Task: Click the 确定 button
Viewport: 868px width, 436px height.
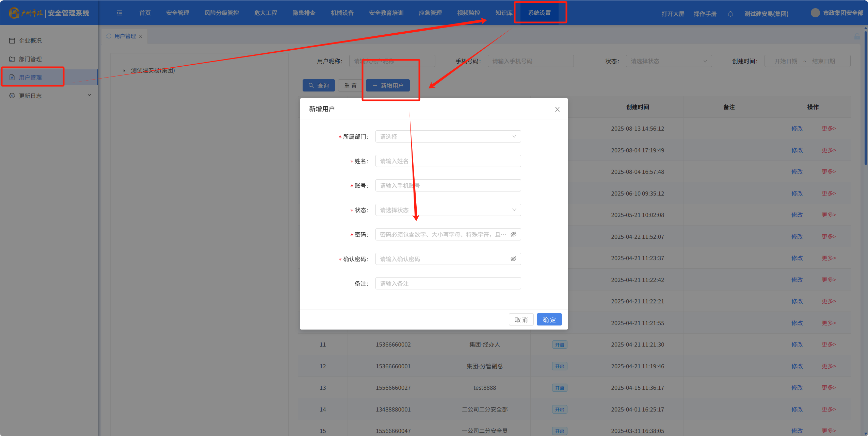Action: pos(549,320)
